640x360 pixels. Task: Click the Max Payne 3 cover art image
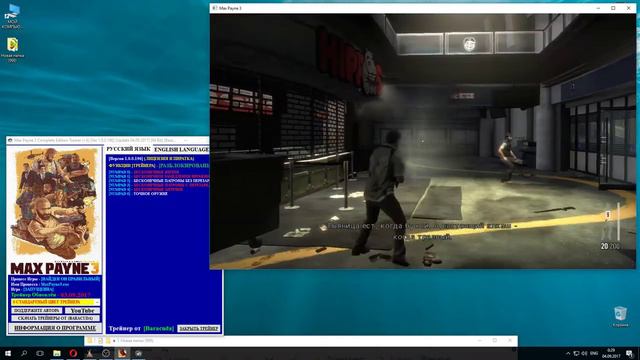[x=55, y=211]
